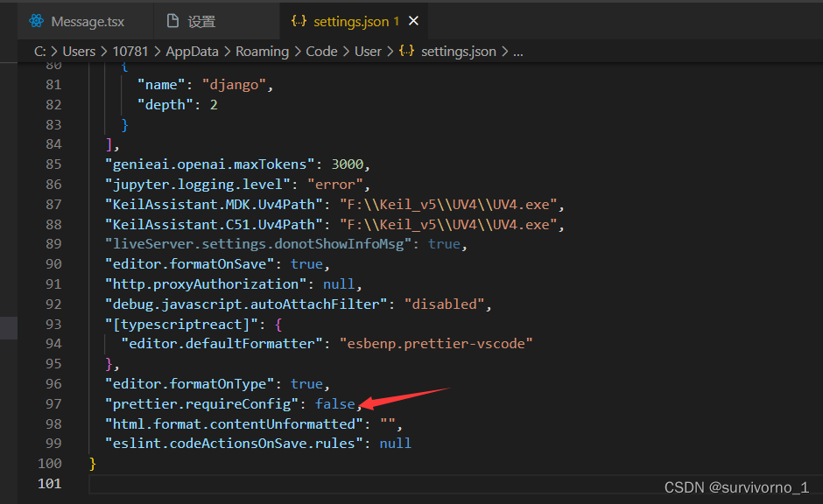Image resolution: width=823 pixels, height=504 pixels.
Task: Open the User breadcrumb segment
Action: coord(368,52)
